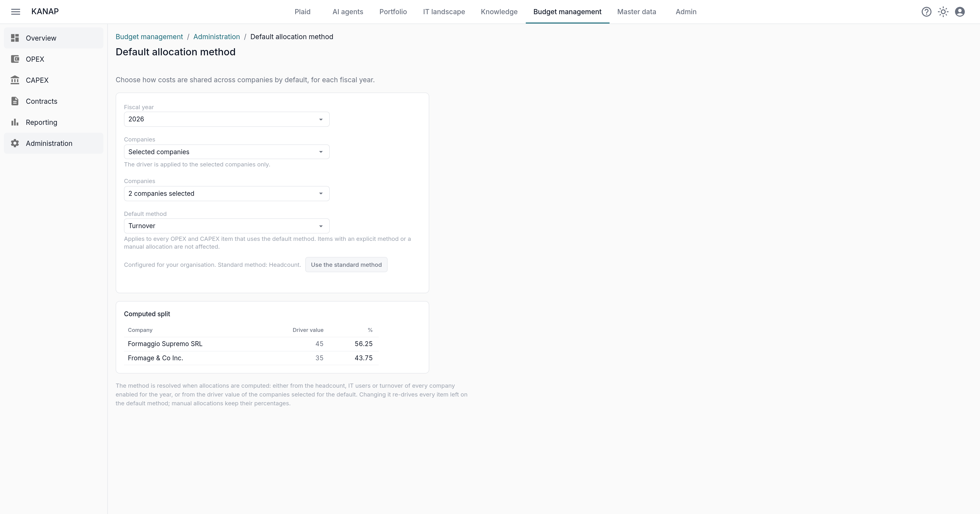This screenshot has width=980, height=514.
Task: Click the KANAP logo text
Action: pos(45,12)
